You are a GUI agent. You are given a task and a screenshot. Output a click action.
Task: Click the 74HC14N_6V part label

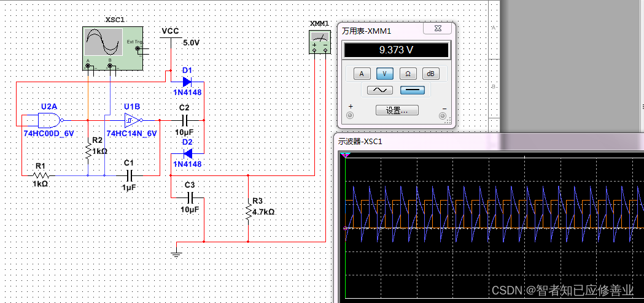pyautogui.click(x=132, y=134)
